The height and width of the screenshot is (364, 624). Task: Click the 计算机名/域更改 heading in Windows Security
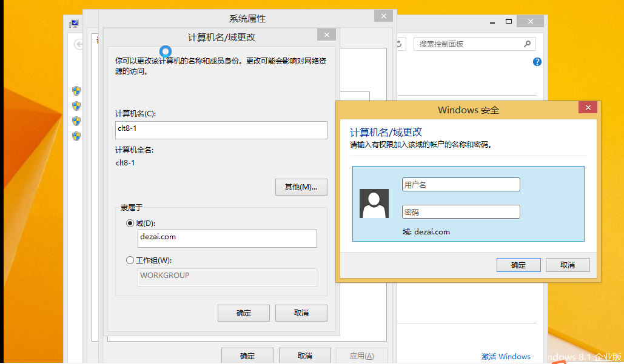386,132
